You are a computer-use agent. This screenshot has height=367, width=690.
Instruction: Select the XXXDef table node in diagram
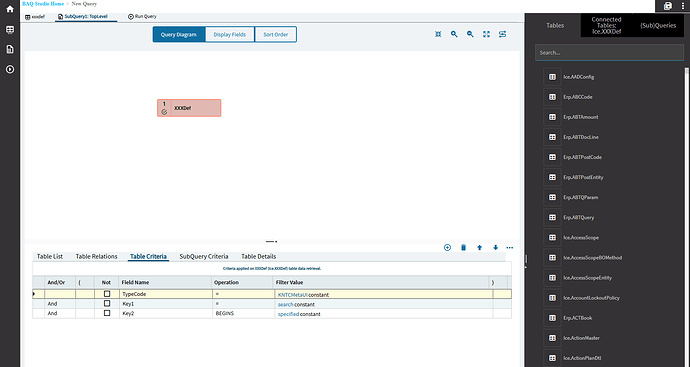pos(189,108)
